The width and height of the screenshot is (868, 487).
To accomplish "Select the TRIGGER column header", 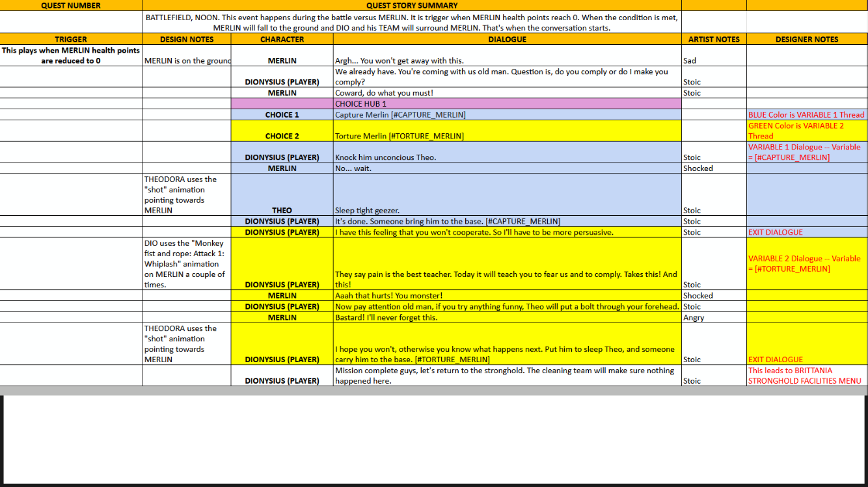I will [x=70, y=39].
